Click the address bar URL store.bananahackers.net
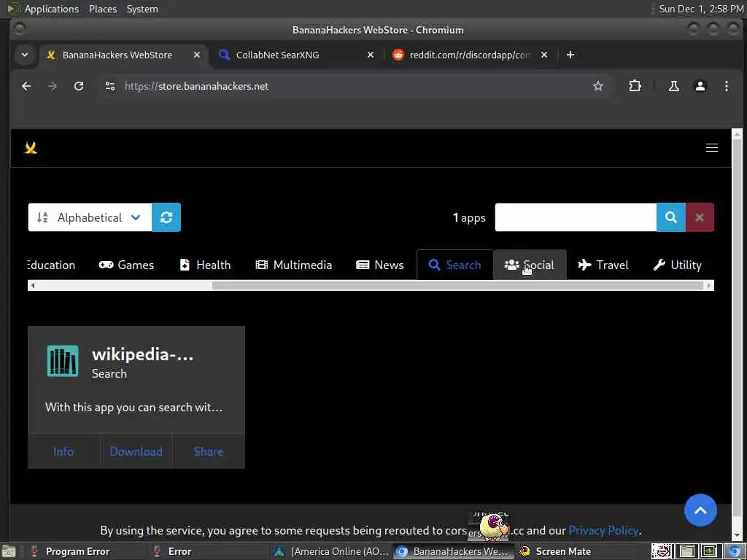This screenshot has height=560, width=747. (197, 86)
